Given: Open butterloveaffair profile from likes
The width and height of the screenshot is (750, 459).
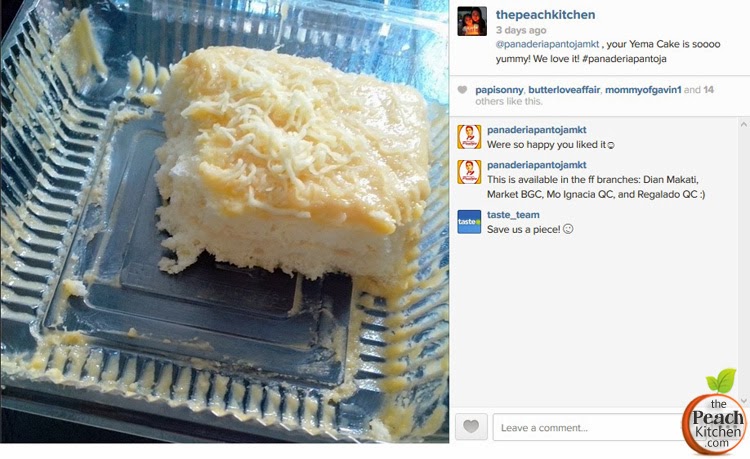Looking at the screenshot, I should [564, 90].
